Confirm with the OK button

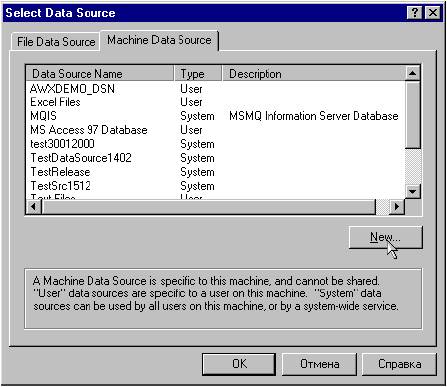click(x=239, y=364)
